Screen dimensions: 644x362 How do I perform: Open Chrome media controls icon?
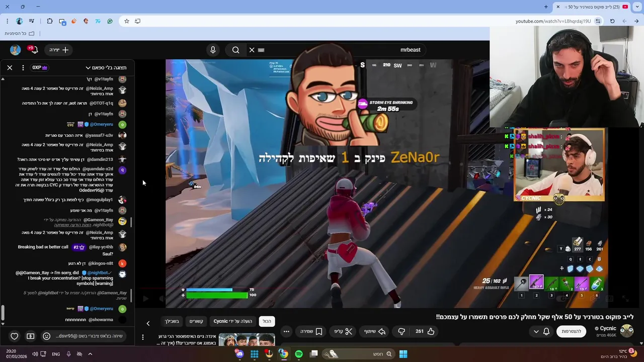tap(32, 21)
